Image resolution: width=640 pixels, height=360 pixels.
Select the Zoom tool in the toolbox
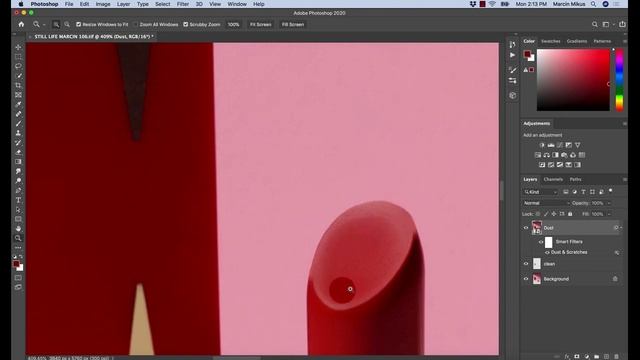coord(18,238)
